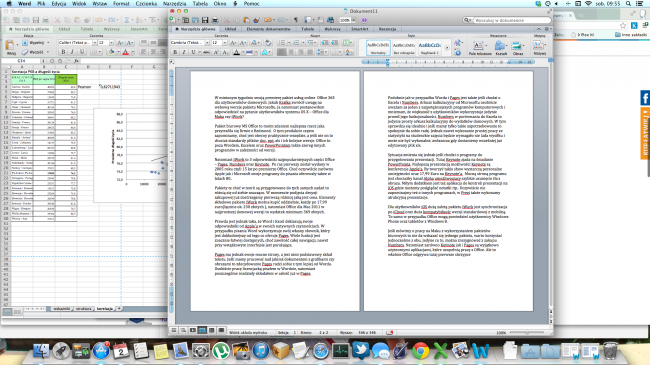Insert a text box with Pole tekstowe
650x365 pixels.
point(480,48)
